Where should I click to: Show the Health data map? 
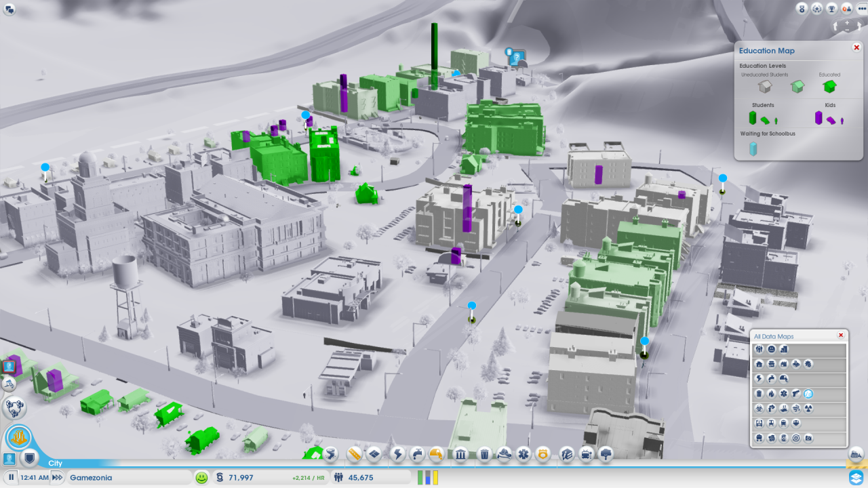coord(783,394)
